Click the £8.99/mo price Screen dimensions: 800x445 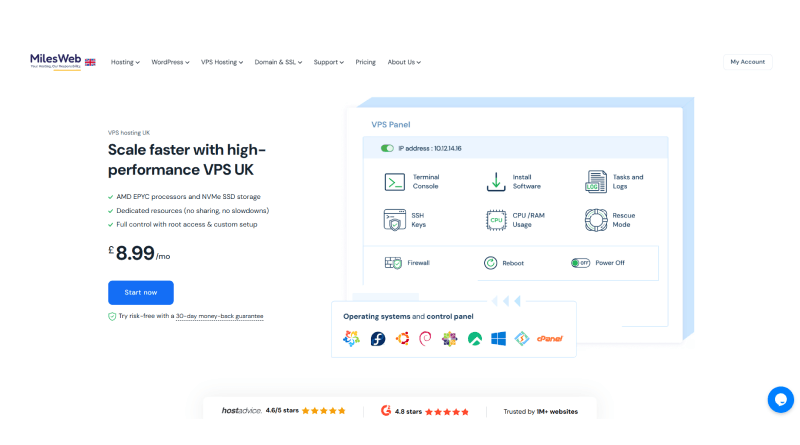pyautogui.click(x=139, y=253)
